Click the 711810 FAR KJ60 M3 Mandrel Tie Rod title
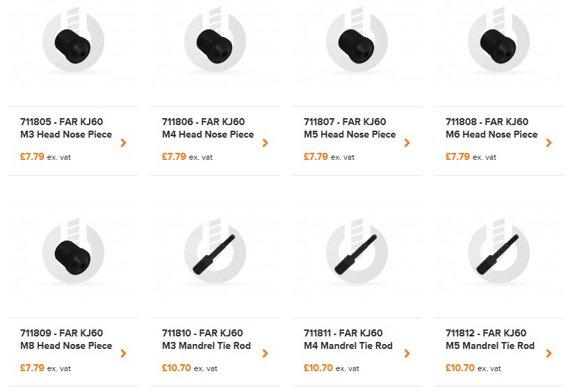Image resolution: width=584 pixels, height=392 pixels. 206,339
